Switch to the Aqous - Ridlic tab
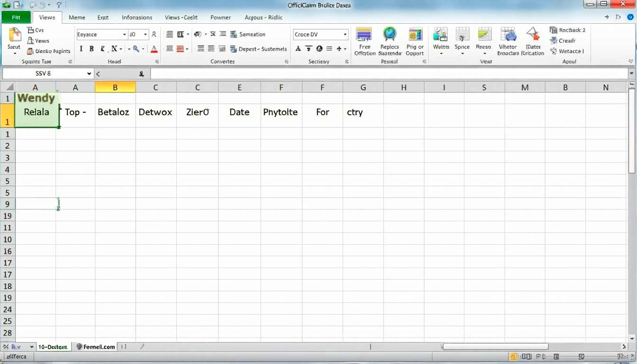The height and width of the screenshot is (364, 637). [x=264, y=18]
